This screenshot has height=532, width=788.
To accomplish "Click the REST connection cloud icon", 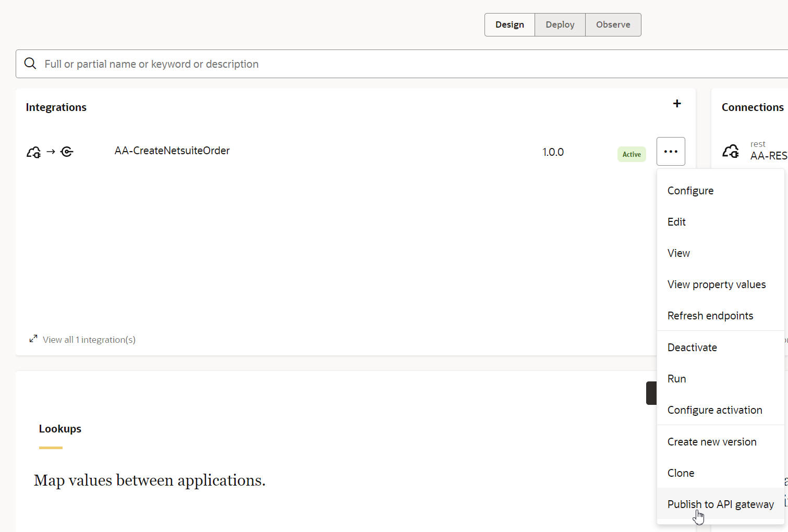I will [731, 151].
